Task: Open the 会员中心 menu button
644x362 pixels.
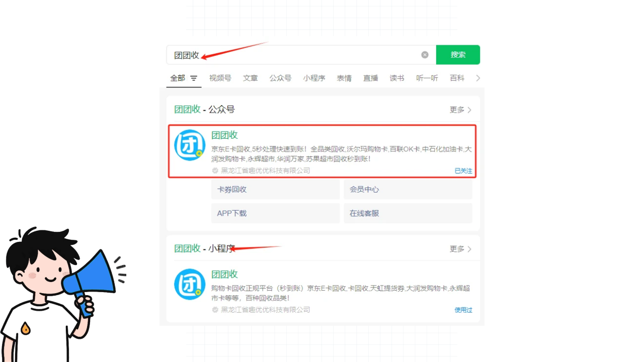Action: (408, 190)
